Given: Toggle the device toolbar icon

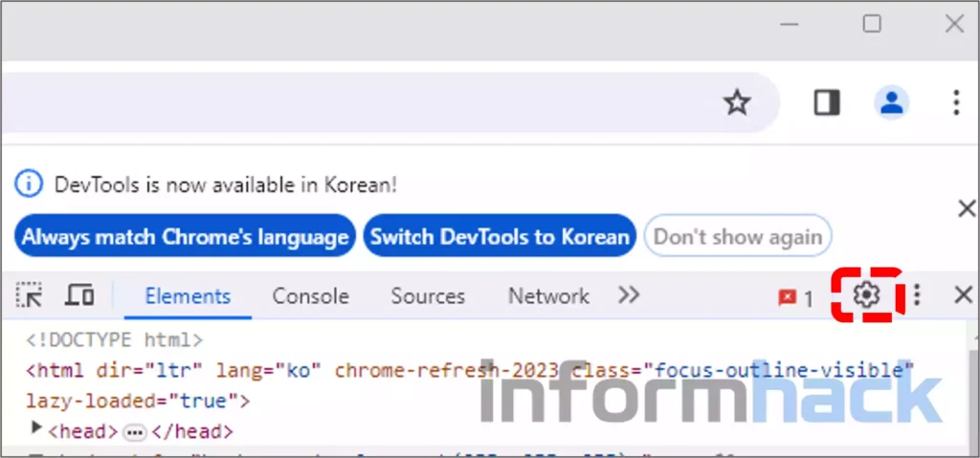Looking at the screenshot, I should 79,294.
